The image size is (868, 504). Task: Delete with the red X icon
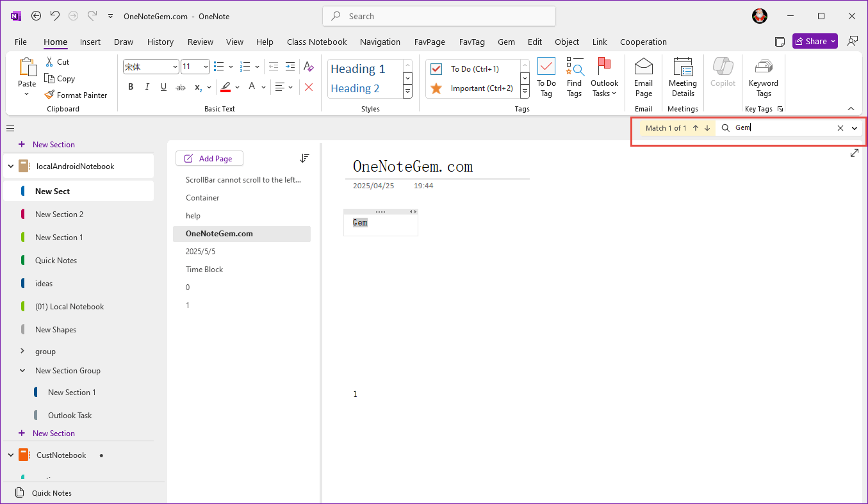(309, 87)
